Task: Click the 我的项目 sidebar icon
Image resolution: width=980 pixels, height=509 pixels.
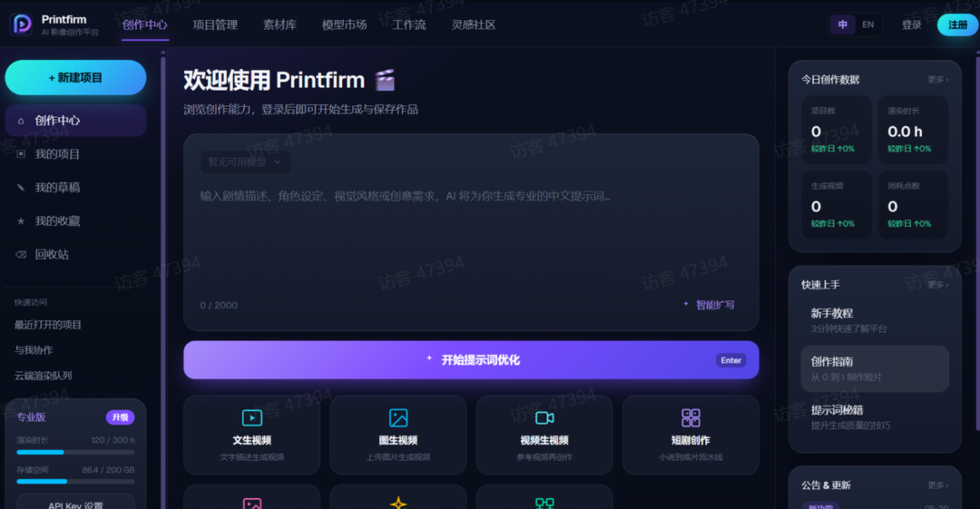Action: coord(21,154)
